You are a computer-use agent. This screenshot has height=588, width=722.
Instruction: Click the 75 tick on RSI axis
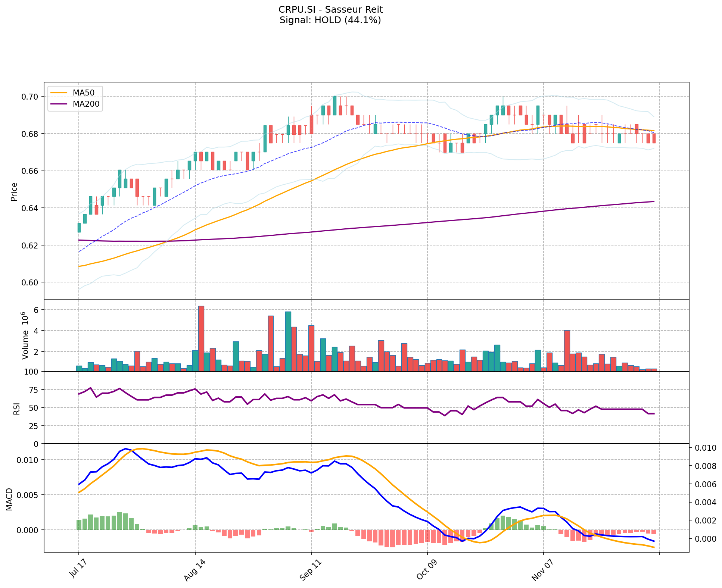tap(34, 390)
